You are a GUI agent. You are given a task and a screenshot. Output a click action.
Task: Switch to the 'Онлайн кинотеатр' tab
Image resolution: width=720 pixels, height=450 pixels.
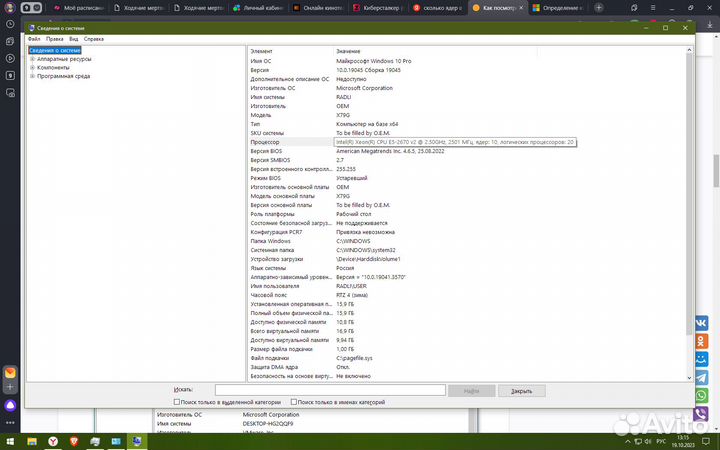tap(318, 8)
